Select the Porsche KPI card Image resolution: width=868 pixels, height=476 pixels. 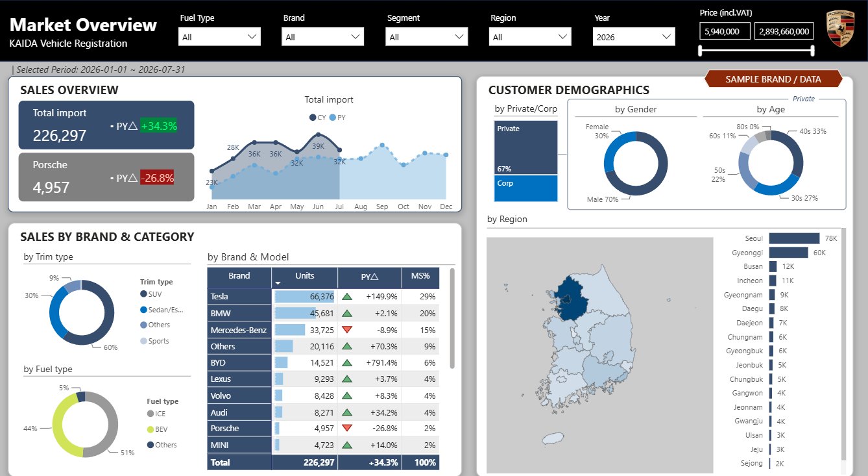106,177
